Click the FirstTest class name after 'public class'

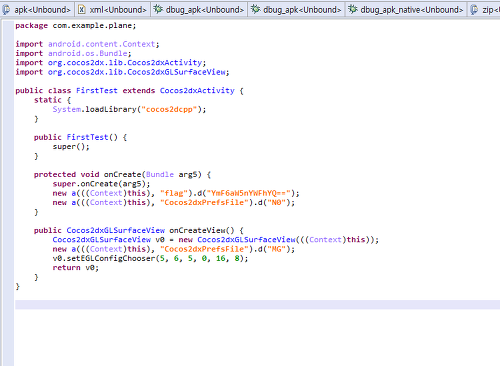tap(97, 91)
